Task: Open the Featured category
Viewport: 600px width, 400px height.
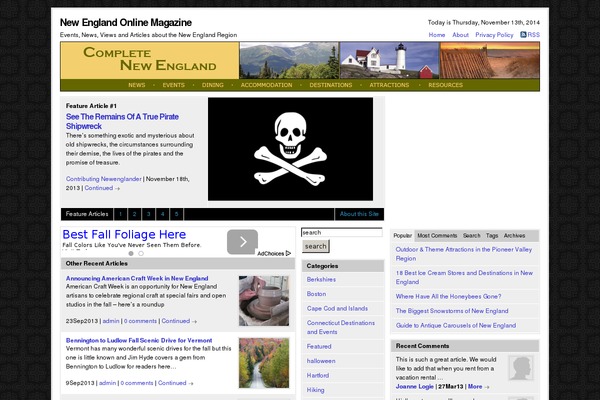Action: click(x=319, y=346)
